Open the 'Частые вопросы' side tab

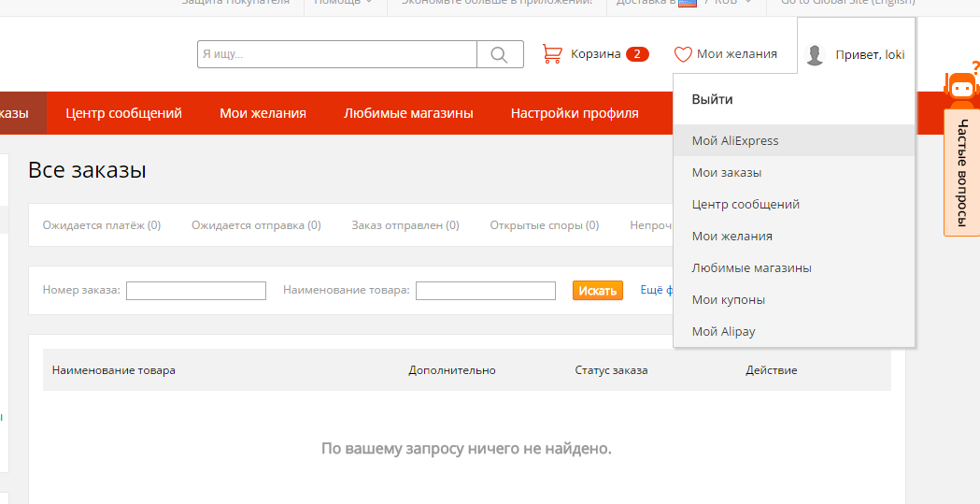coord(962,173)
